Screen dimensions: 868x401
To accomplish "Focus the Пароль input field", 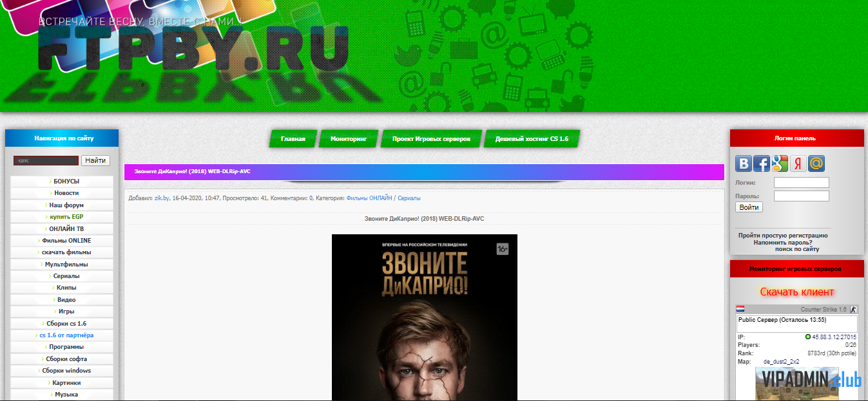I will (801, 196).
